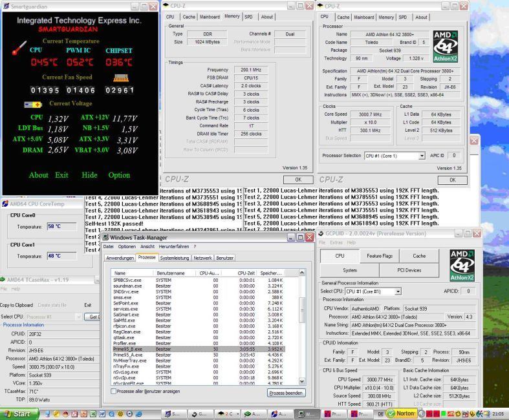
Task: Click the CPUID field showing 20F32
Action: (63, 333)
